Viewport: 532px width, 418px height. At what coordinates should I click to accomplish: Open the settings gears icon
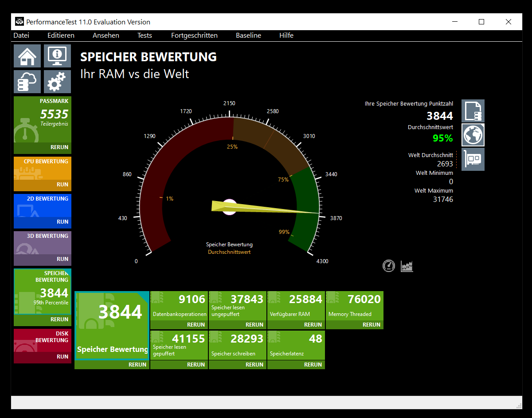57,82
